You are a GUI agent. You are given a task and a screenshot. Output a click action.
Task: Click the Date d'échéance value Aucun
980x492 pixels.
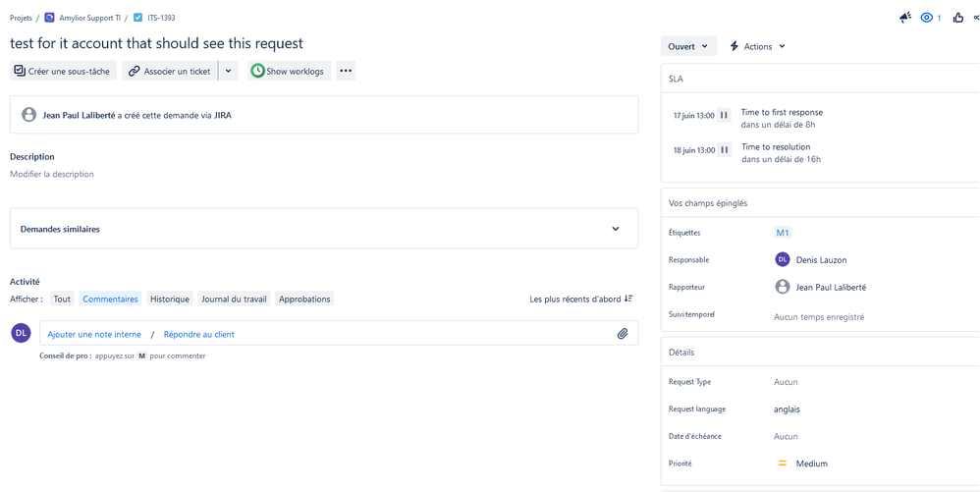786,436
